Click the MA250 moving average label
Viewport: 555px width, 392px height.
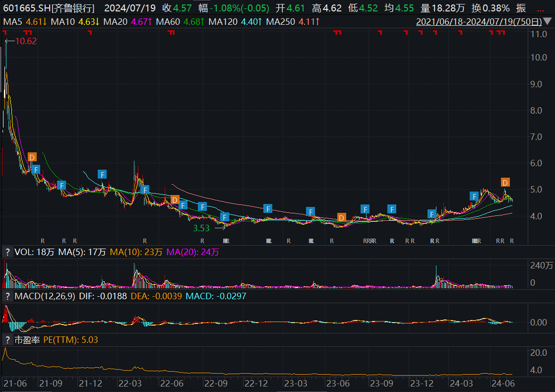pos(280,22)
